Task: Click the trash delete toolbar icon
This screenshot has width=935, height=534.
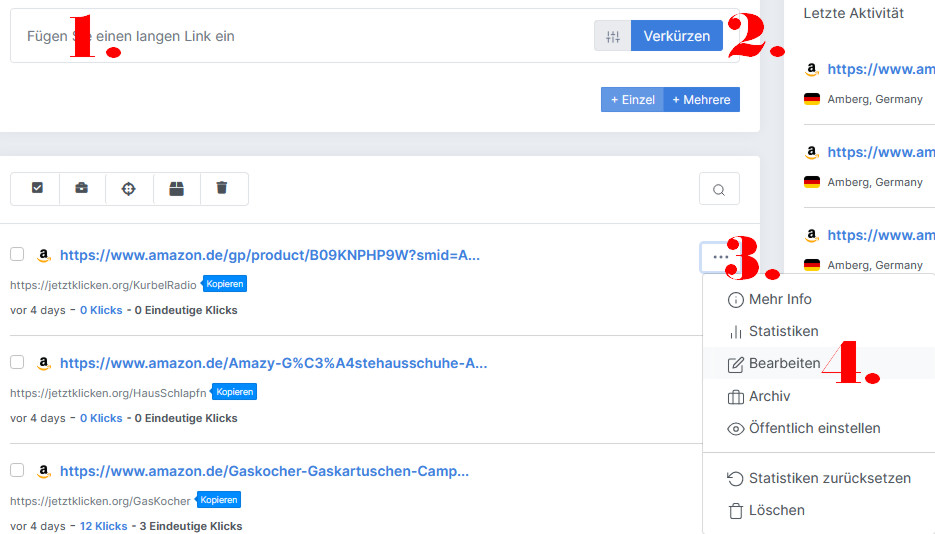Action: [x=222, y=188]
